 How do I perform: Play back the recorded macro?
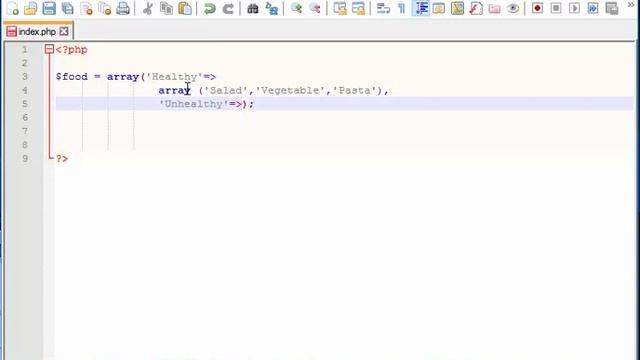tap(574, 8)
